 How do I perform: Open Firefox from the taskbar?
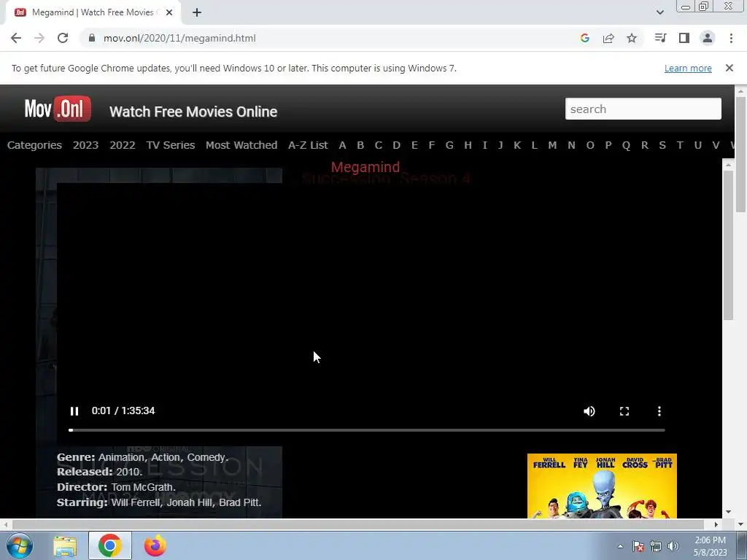coord(155,545)
